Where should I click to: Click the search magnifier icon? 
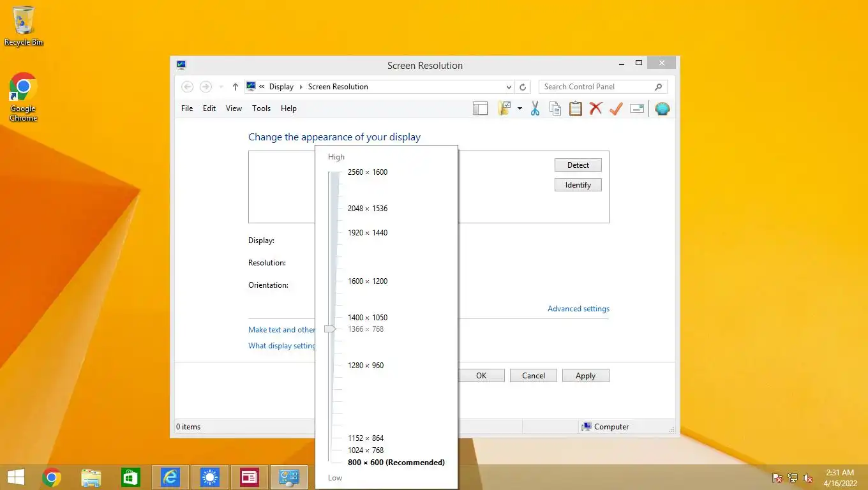(x=659, y=87)
